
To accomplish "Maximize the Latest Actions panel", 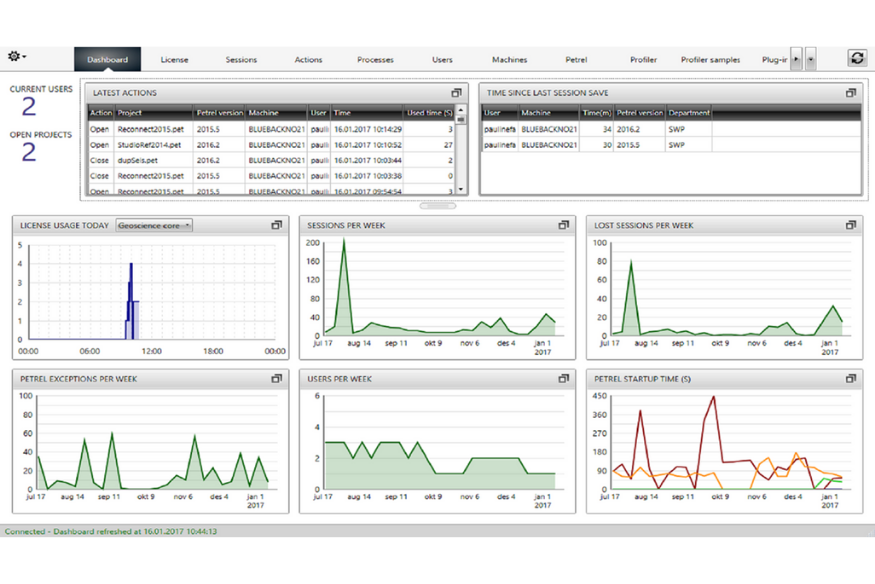I will point(456,93).
